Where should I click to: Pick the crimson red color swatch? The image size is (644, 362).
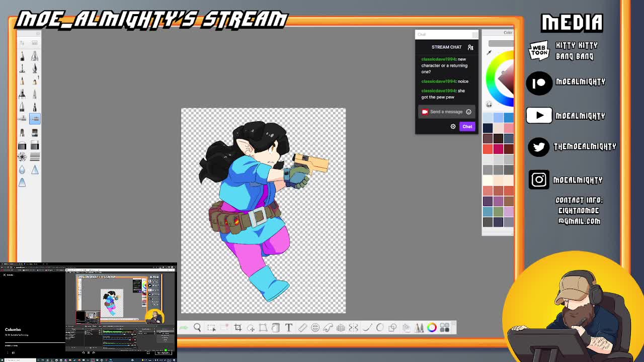pos(498,148)
